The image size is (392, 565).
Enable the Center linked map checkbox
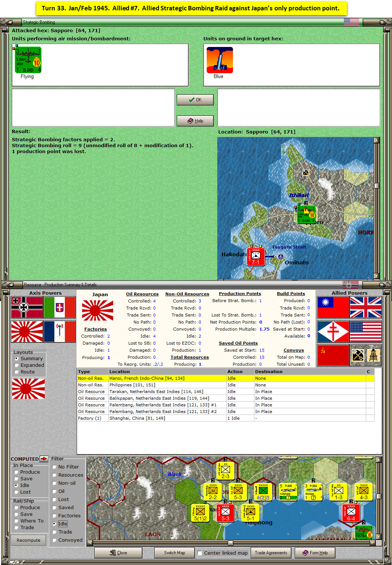click(199, 553)
